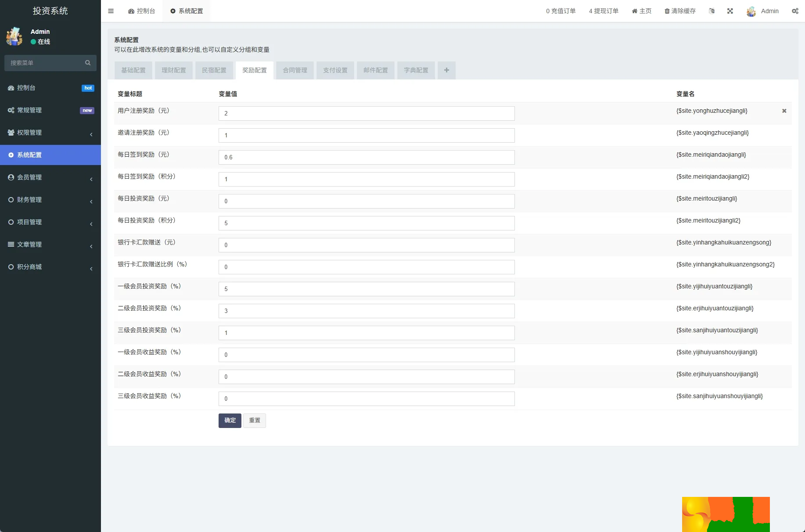Image resolution: width=805 pixels, height=532 pixels.
Task: Click the 用户注册奖励（元） value field
Action: pos(367,113)
